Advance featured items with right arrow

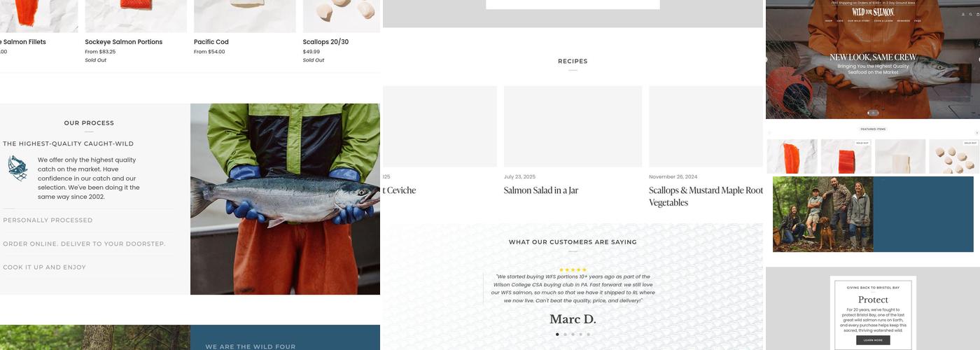[976, 133]
